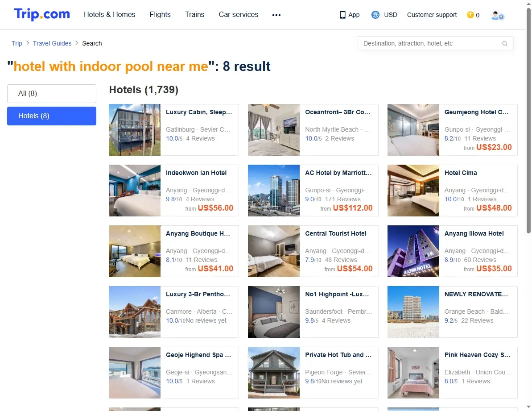Click 60 Reviews on Anyang Illowa Hotel
This screenshot has height=411, width=532.
(480, 260)
